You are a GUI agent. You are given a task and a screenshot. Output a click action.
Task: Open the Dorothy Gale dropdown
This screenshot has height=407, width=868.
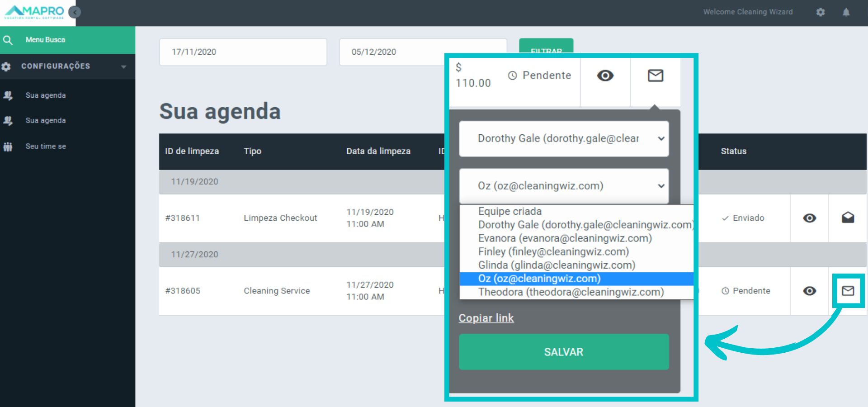pyautogui.click(x=564, y=138)
